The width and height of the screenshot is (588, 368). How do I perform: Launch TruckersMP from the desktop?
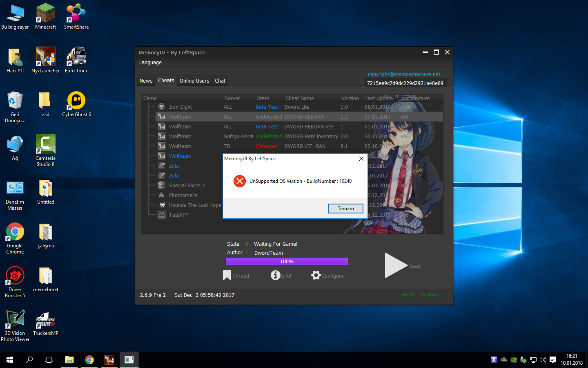(46, 323)
